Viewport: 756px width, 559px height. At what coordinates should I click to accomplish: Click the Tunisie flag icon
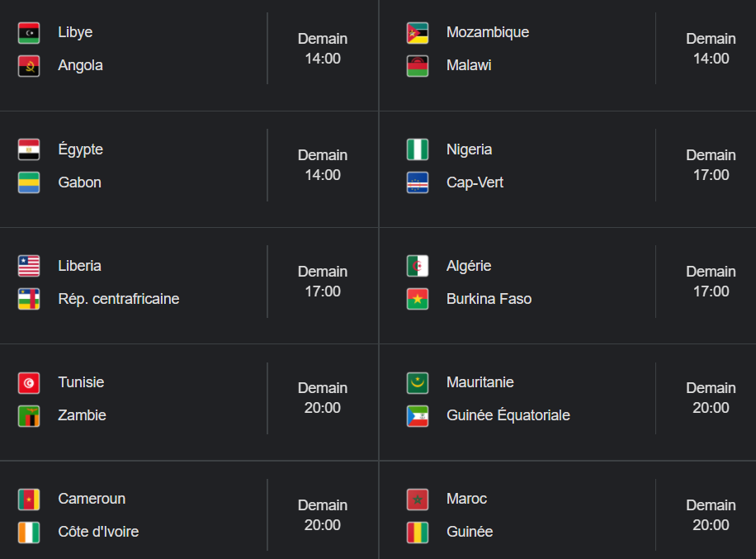[x=29, y=383]
